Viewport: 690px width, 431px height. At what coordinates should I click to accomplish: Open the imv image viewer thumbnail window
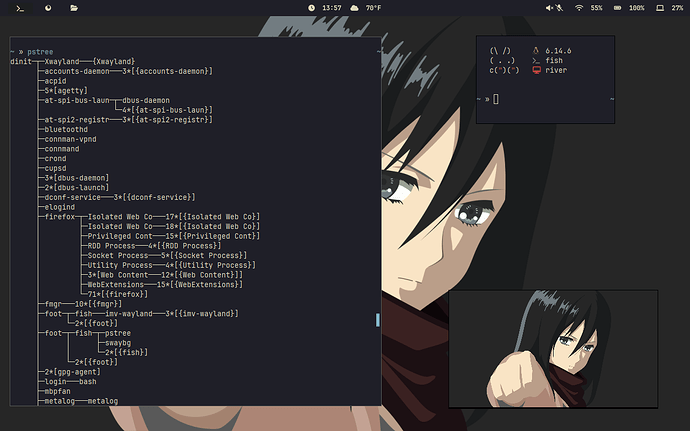coord(553,349)
